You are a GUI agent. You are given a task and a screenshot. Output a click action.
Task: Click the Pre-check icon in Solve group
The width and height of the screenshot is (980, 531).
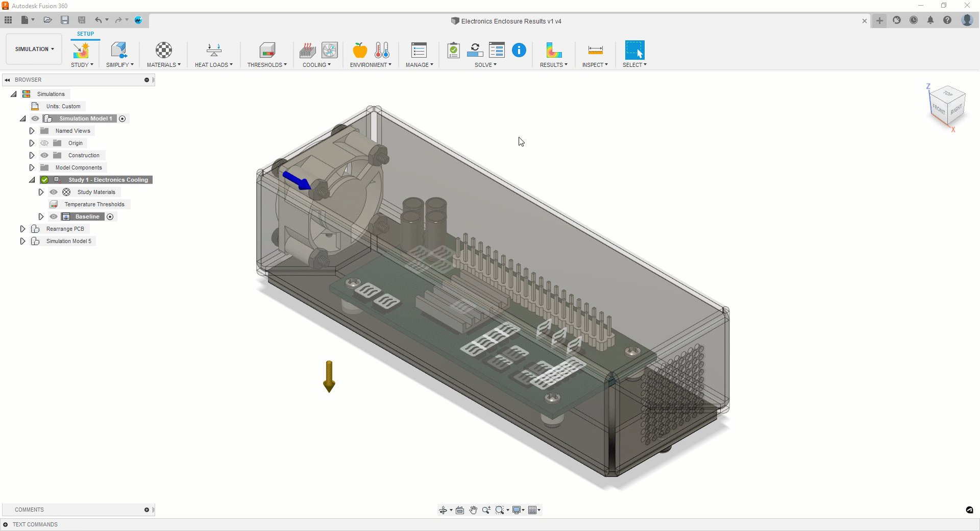pos(453,51)
